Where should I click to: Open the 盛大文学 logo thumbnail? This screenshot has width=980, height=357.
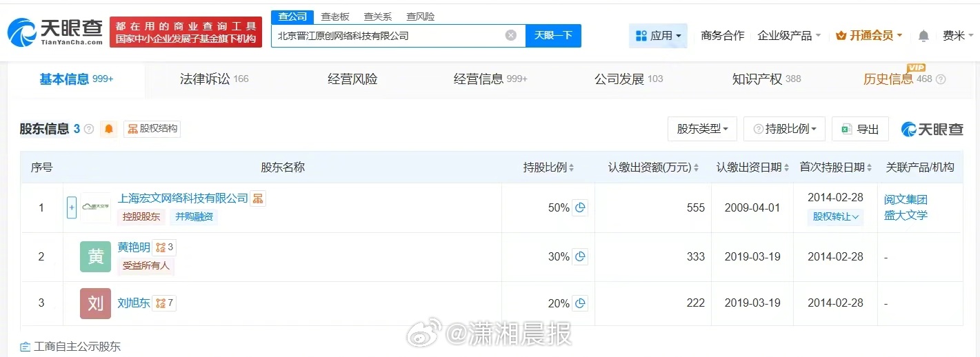pyautogui.click(x=96, y=207)
